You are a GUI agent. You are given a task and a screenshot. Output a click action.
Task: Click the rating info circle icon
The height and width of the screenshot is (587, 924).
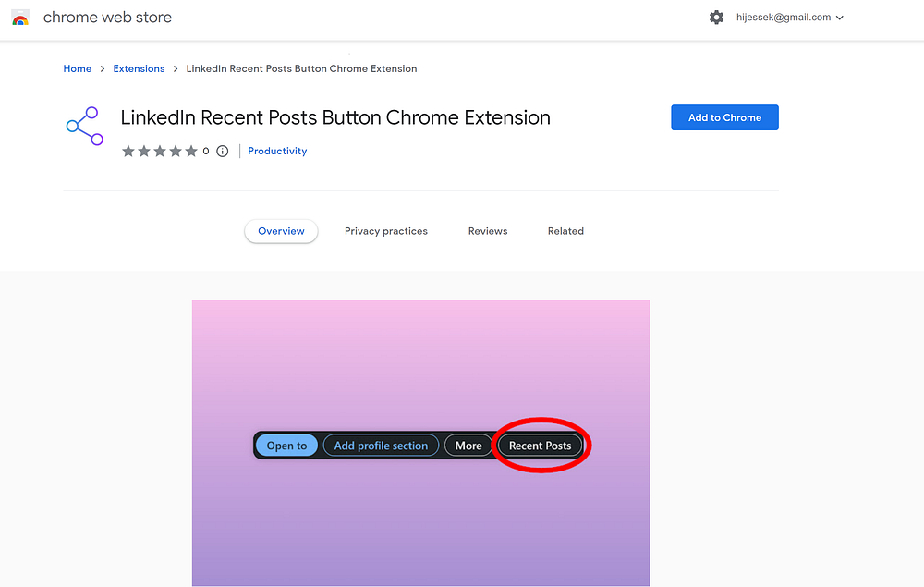(222, 152)
